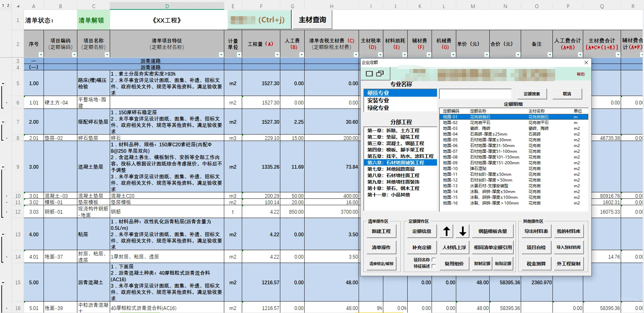This screenshot has width=644, height=313.
Task: Enable the 项目名称 checkbox
Action: pyautogui.click(x=434, y=260)
